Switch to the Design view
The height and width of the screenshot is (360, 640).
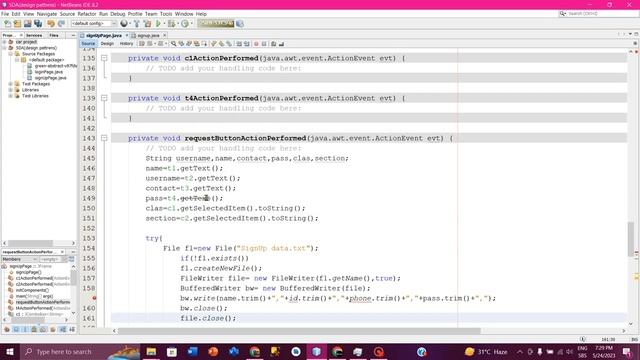coord(107,44)
